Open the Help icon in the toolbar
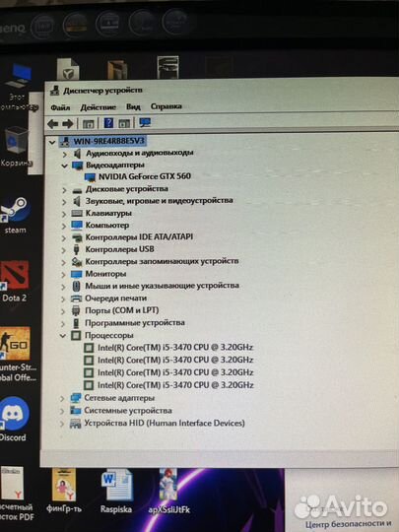Viewport: 399px width, 532px height. 108,123
